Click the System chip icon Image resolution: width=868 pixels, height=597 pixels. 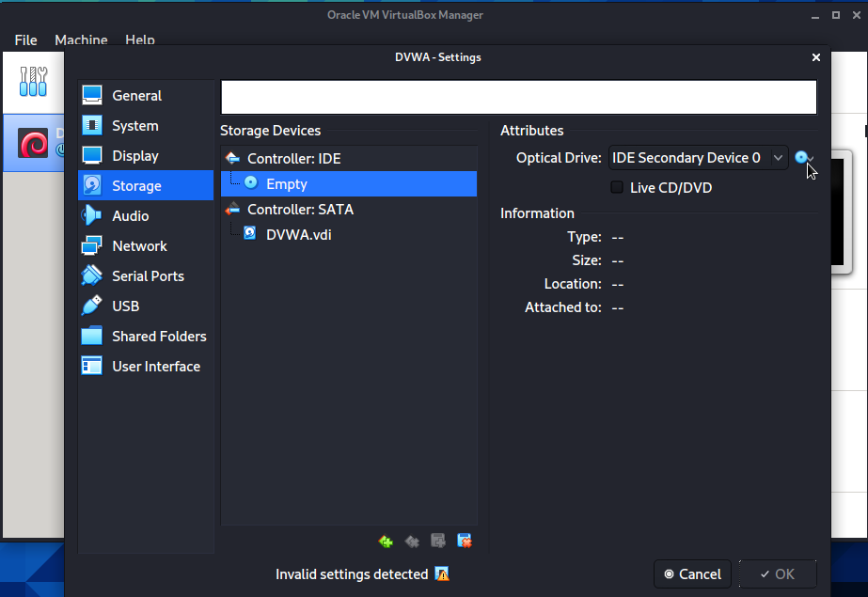[x=92, y=126]
